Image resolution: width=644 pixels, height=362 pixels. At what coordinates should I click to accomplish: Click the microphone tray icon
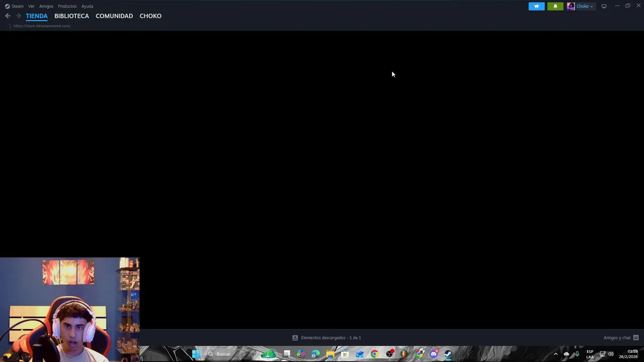[577, 354]
